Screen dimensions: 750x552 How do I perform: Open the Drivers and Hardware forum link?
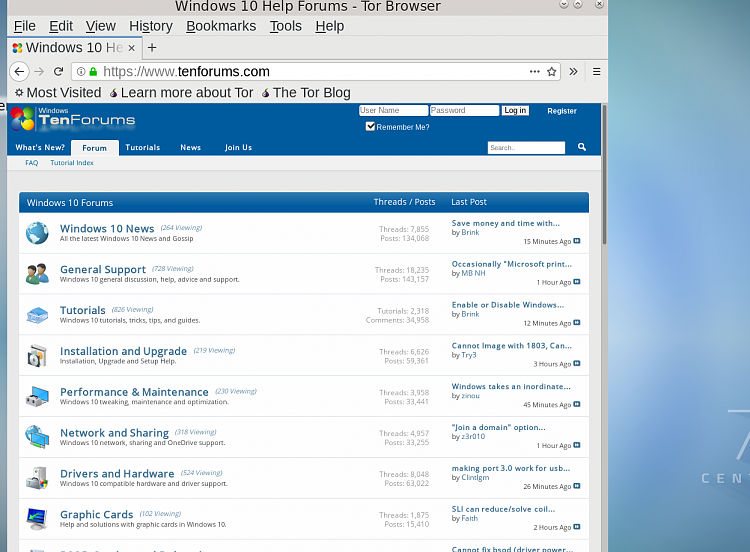(x=117, y=474)
